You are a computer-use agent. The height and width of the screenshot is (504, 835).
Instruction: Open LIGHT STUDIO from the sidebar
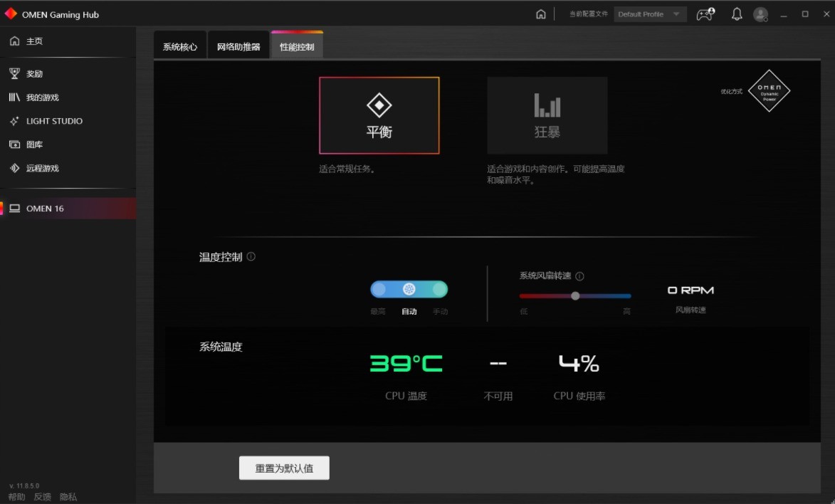[x=54, y=121]
